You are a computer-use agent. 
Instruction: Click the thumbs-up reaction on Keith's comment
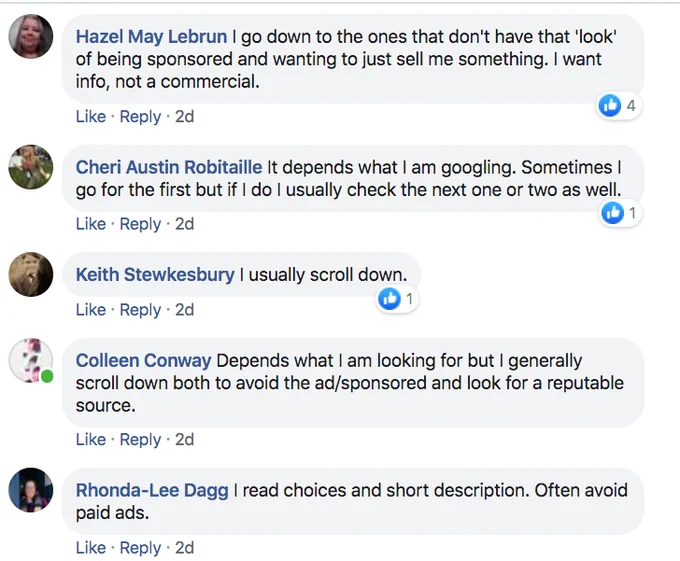point(389,299)
